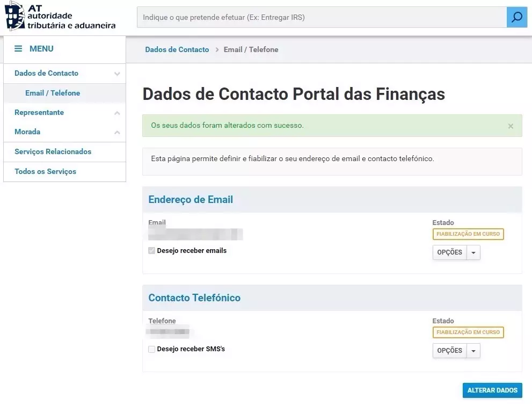The height and width of the screenshot is (406, 532).
Task: Click the telephone OPÇÕES button
Action: tap(449, 351)
